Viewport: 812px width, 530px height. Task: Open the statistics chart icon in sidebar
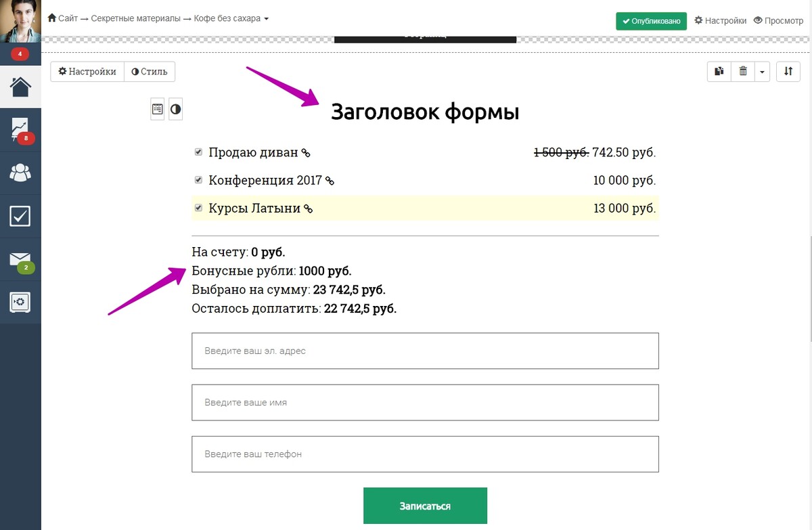point(20,130)
